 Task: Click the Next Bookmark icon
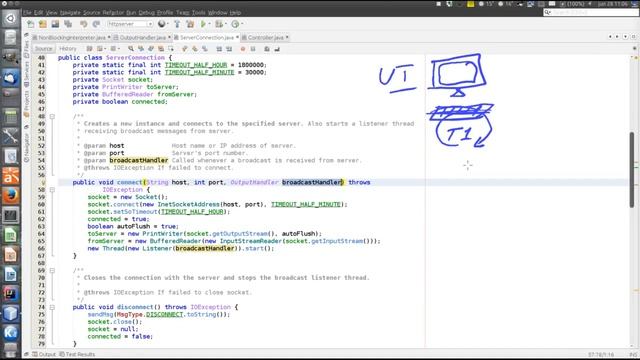click(195, 49)
